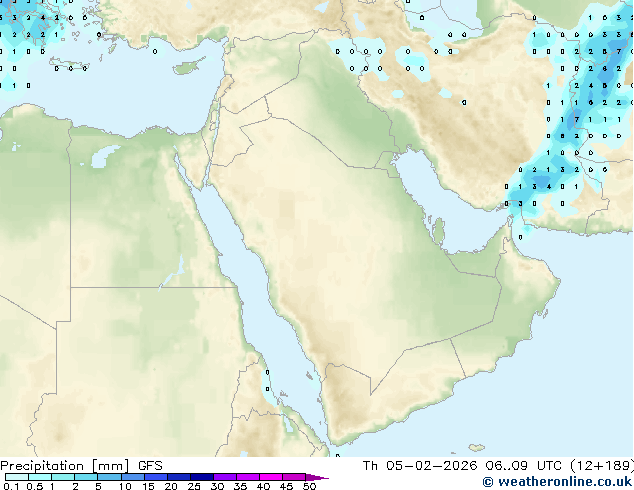634x490 pixels.
Task: Click the 0.5–1 mm legend color swatch
Action: [x=40, y=477]
